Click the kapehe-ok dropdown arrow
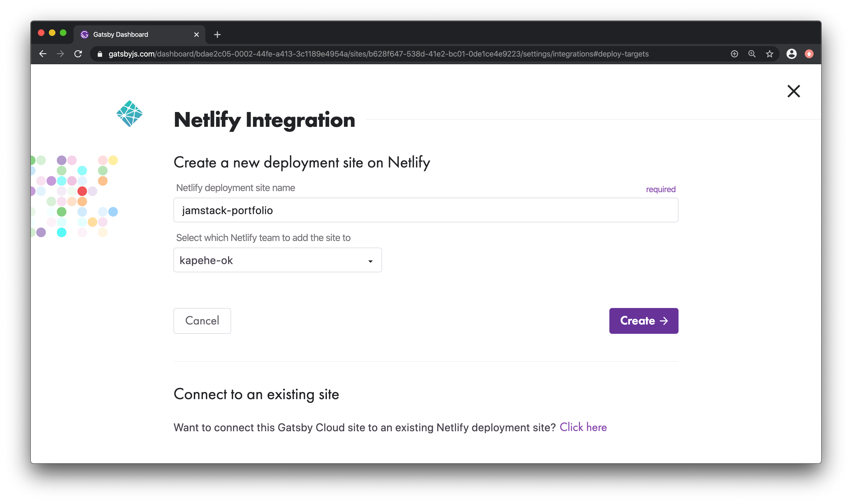The height and width of the screenshot is (504, 852). coord(370,261)
